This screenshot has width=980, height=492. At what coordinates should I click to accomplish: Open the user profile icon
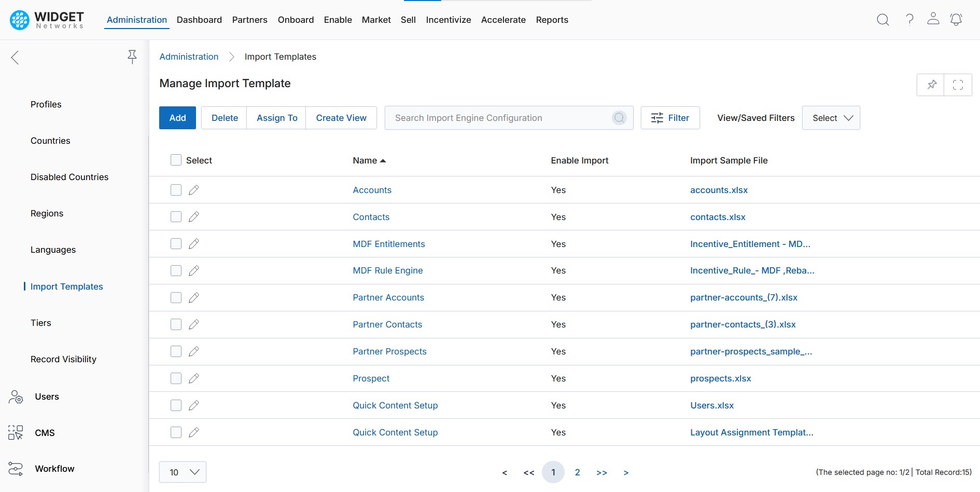tap(933, 19)
